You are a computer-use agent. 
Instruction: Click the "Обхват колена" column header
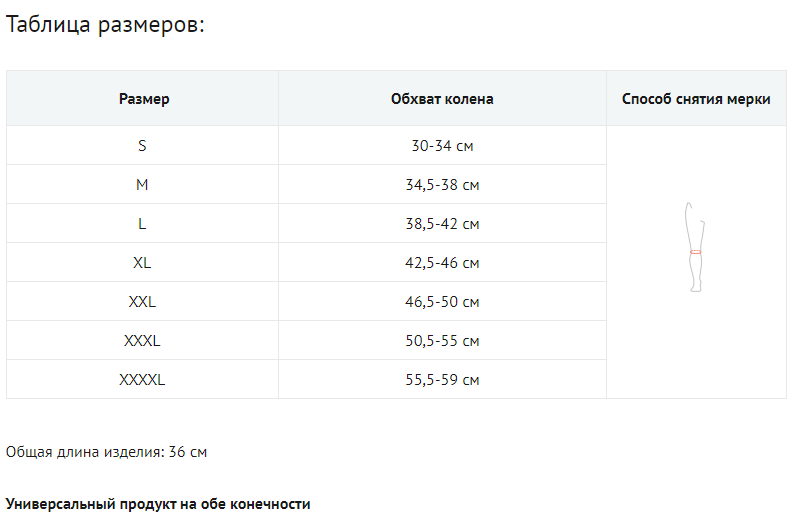[x=442, y=99]
